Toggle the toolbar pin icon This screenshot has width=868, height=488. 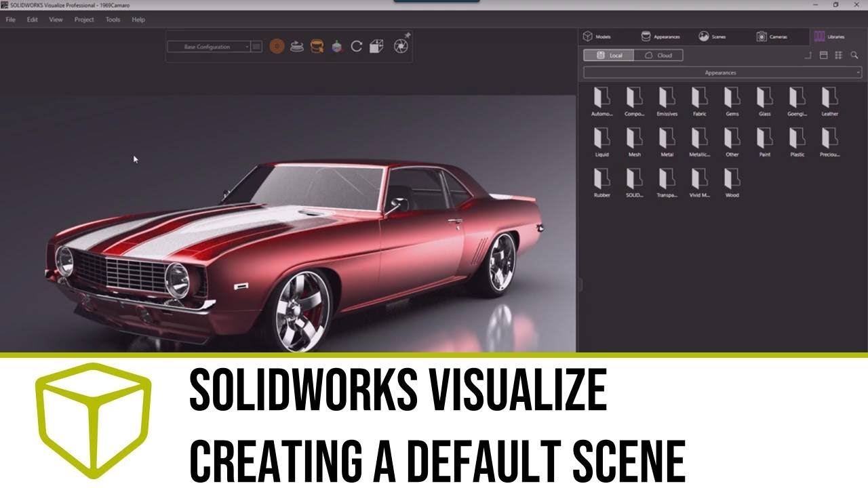point(408,35)
